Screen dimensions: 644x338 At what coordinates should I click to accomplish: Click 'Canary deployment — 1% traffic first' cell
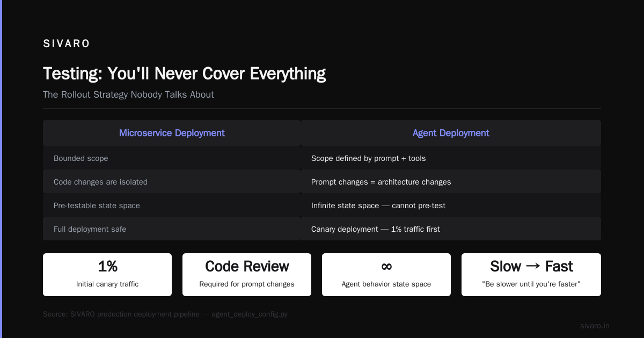tap(451, 229)
